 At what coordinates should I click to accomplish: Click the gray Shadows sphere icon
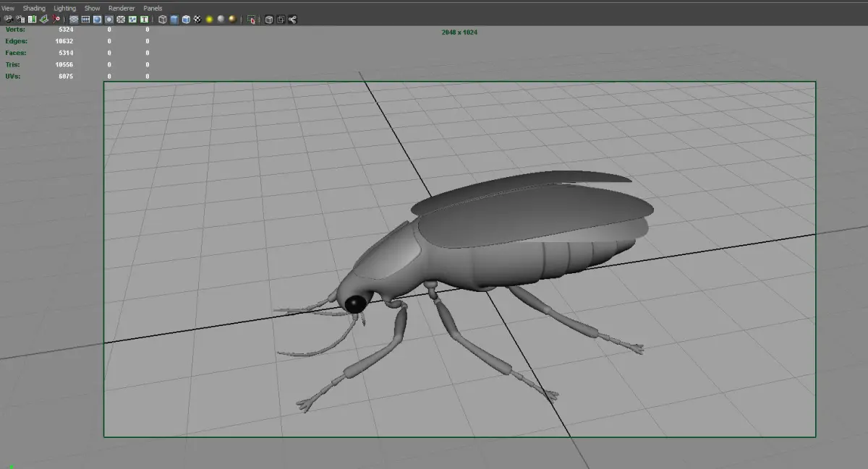pos(221,20)
